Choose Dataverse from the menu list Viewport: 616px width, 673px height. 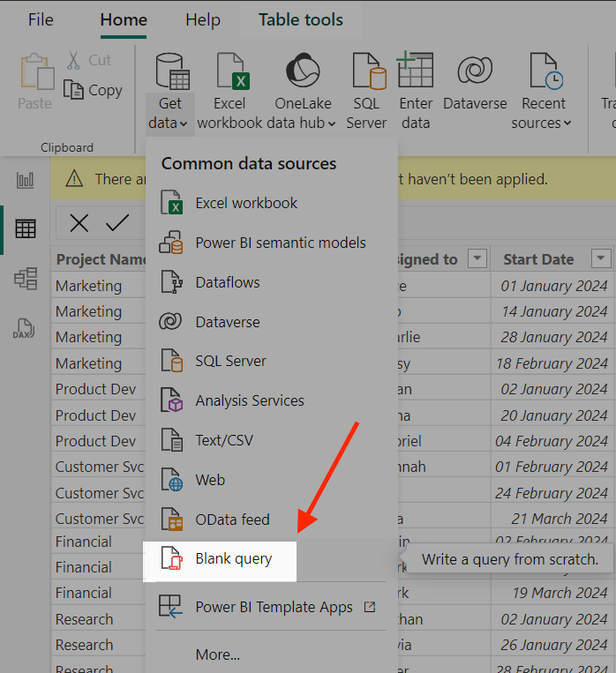[x=271, y=322]
